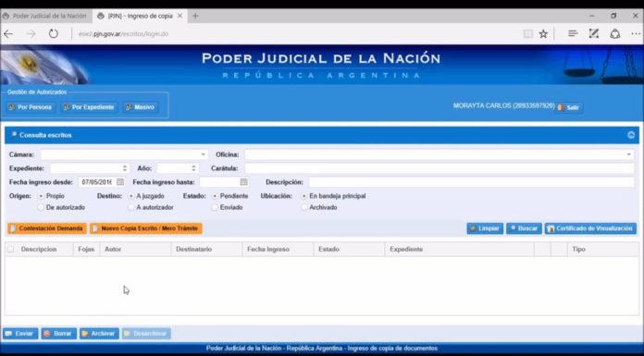Screen dimensions: 644x356
Task: Toggle select-all checkbox in table header
Action: [11, 250]
